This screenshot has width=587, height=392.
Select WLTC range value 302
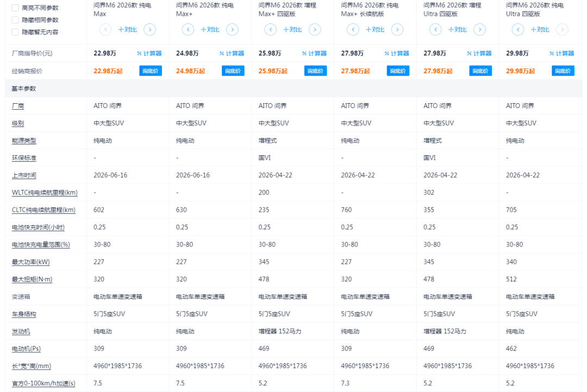pos(429,193)
